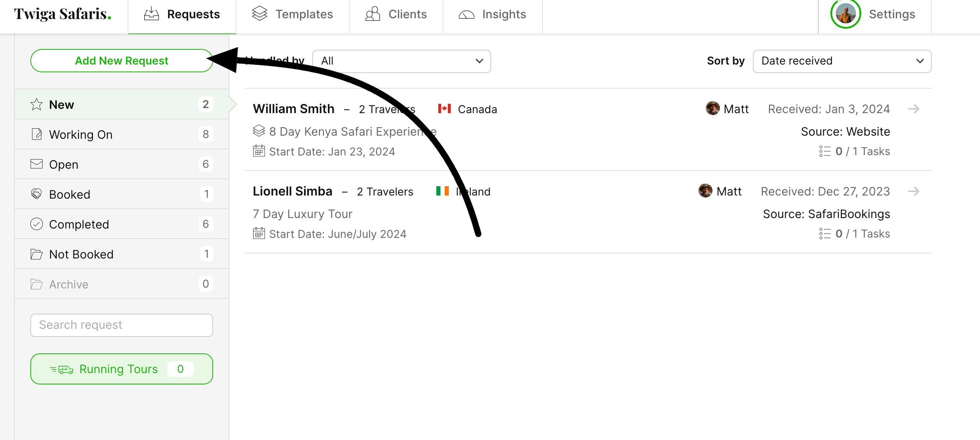Switch to the Templates tab
980x440 pixels.
point(292,14)
